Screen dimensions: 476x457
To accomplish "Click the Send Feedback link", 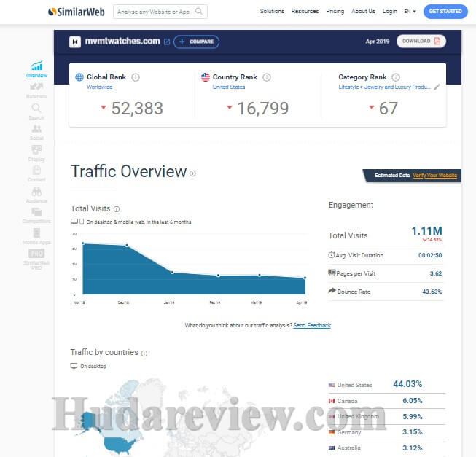I will pyautogui.click(x=312, y=325).
